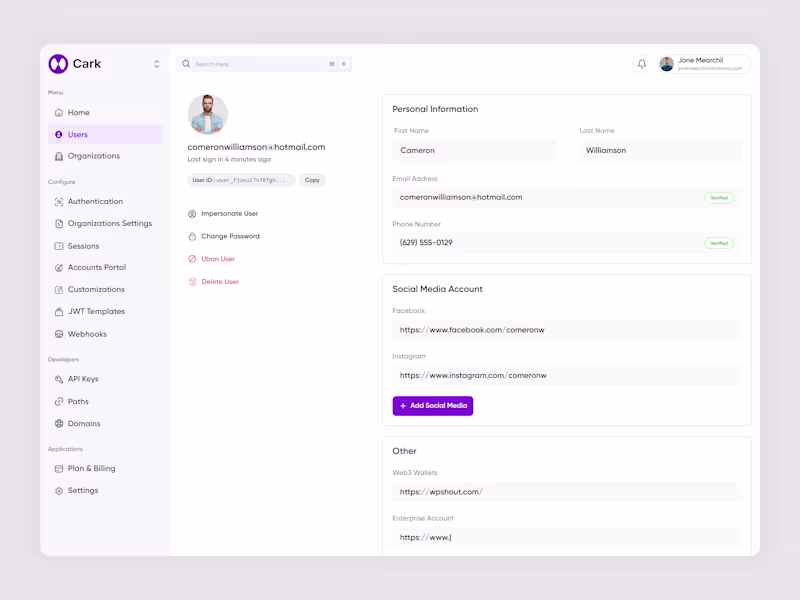The height and width of the screenshot is (600, 800).
Task: Click the Domains globe icon
Action: tap(59, 423)
